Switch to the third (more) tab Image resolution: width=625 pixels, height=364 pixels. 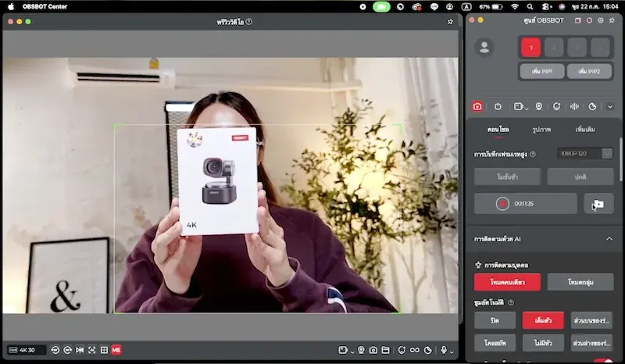[585, 130]
